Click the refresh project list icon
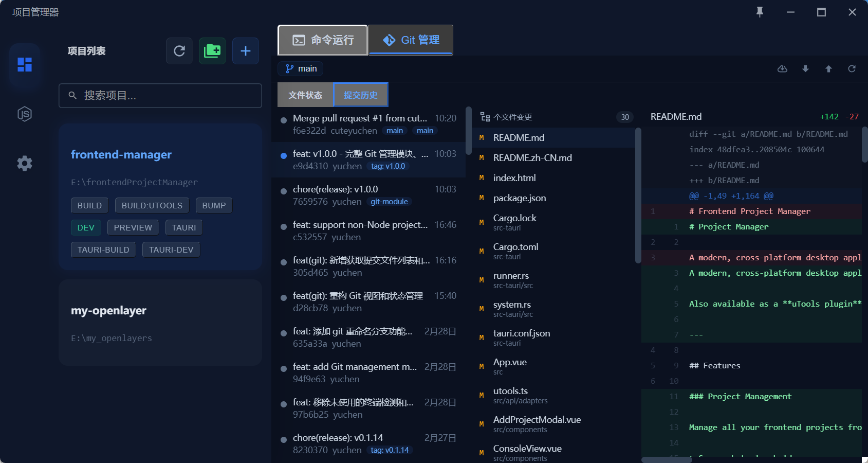Image resolution: width=868 pixels, height=463 pixels. click(x=179, y=51)
